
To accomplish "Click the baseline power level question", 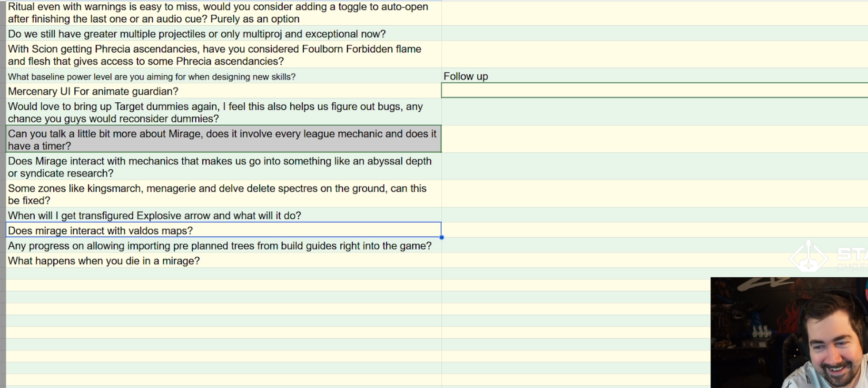I will [224, 77].
